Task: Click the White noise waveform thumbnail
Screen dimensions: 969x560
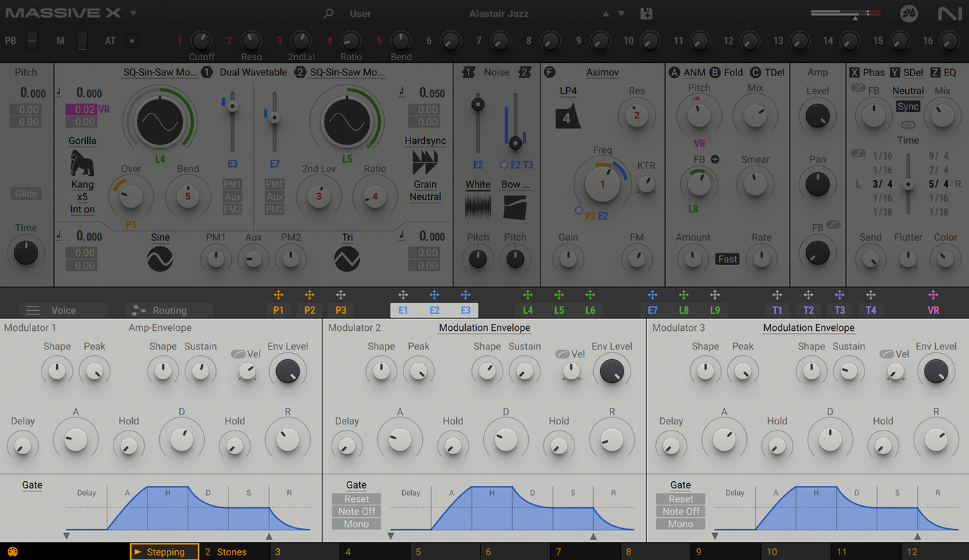Action: click(478, 208)
